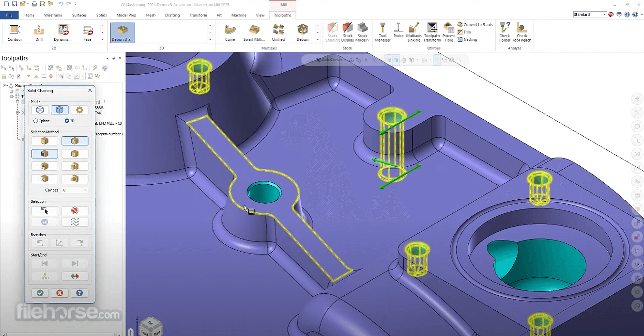Click the Unselect red circle button
Image resolution: width=644 pixels, height=336 pixels.
tap(75, 211)
